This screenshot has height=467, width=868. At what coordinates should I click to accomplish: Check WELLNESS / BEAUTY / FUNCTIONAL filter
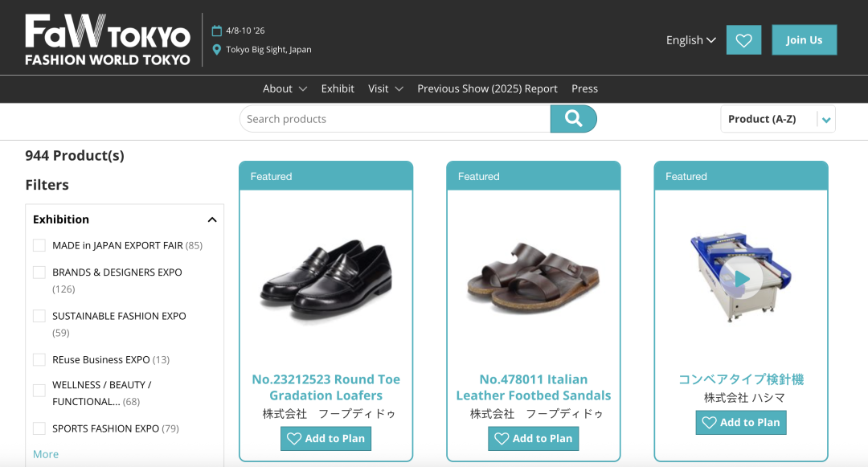click(x=39, y=391)
